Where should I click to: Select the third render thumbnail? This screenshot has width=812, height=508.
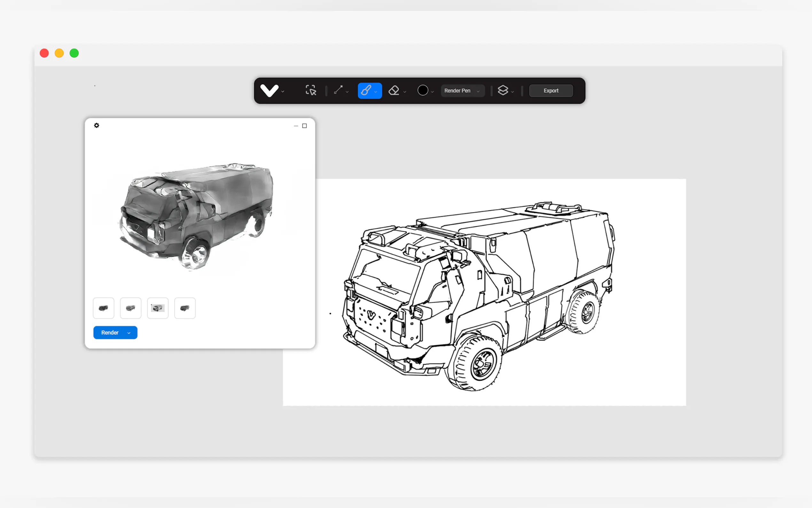[x=158, y=308]
